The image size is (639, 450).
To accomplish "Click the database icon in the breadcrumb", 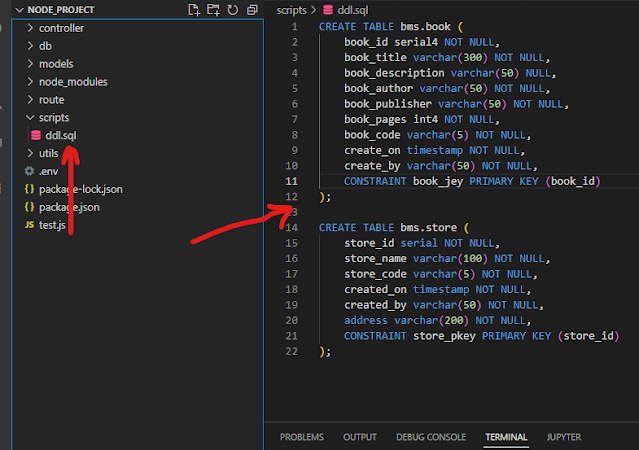I will 328,10.
